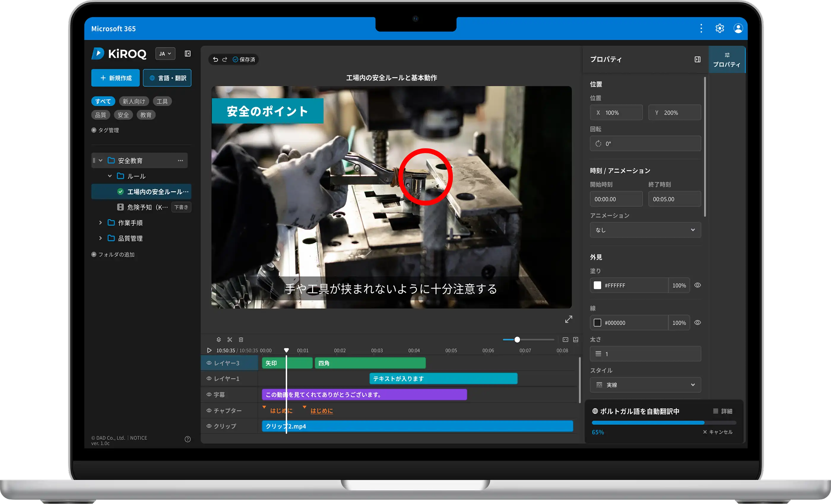Open the more options of 安全教育 folder
This screenshot has height=504, width=831.
click(180, 161)
